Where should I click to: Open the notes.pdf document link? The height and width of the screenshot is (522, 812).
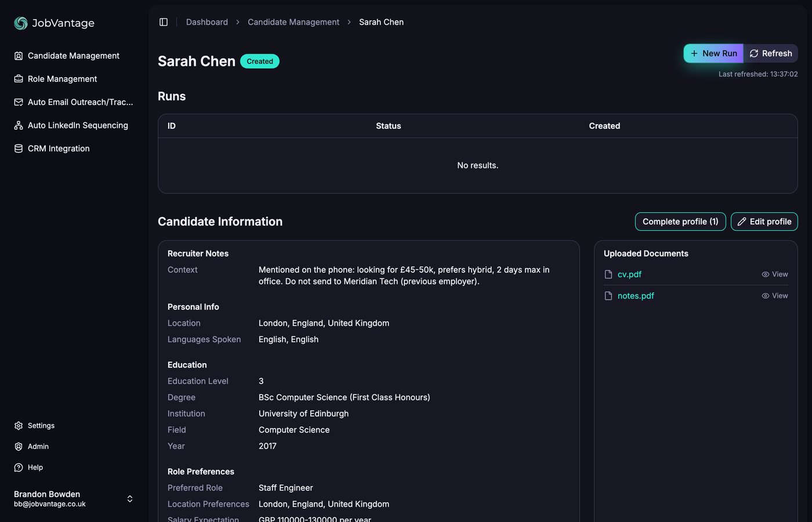pos(636,296)
